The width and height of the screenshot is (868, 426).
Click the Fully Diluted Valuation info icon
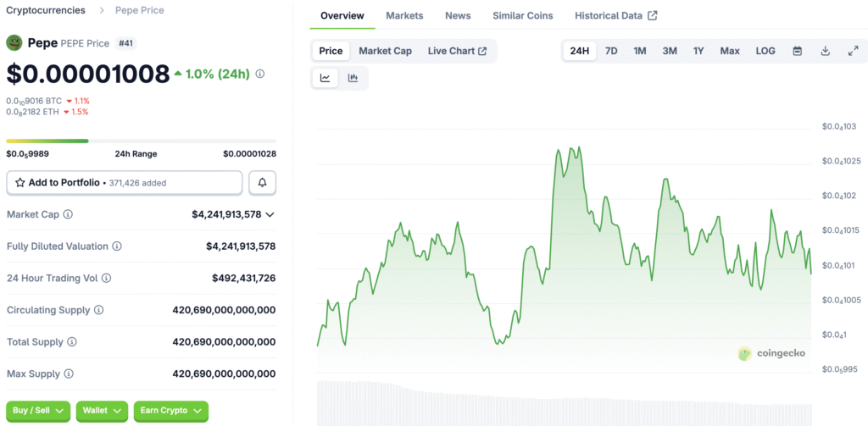pyautogui.click(x=117, y=246)
